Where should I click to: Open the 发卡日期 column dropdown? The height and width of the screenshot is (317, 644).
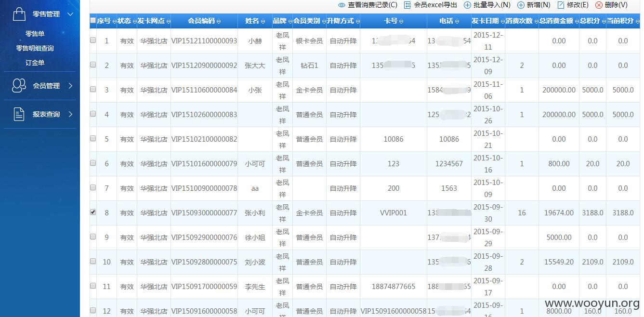coord(502,22)
